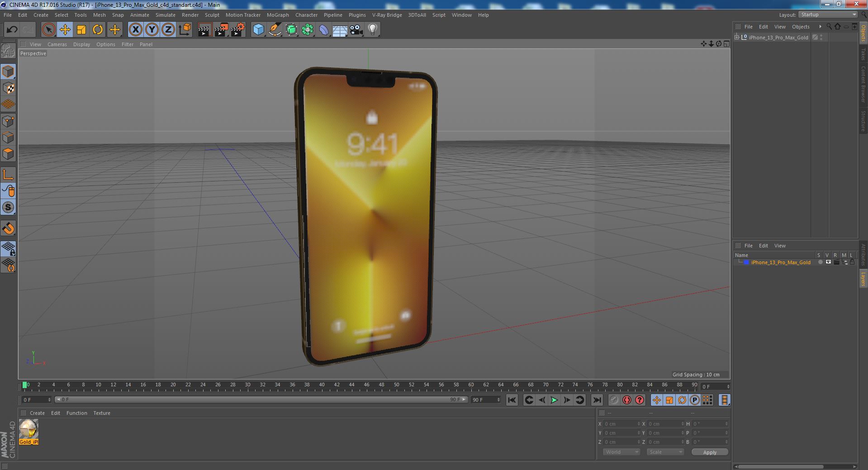
Task: Add a Cube primitive object
Action: click(x=258, y=30)
